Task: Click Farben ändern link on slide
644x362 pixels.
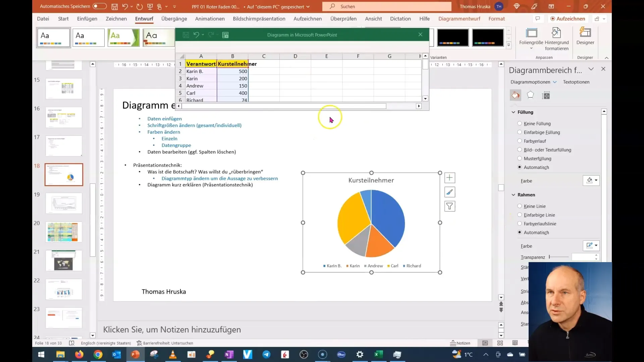Action: pyautogui.click(x=164, y=132)
